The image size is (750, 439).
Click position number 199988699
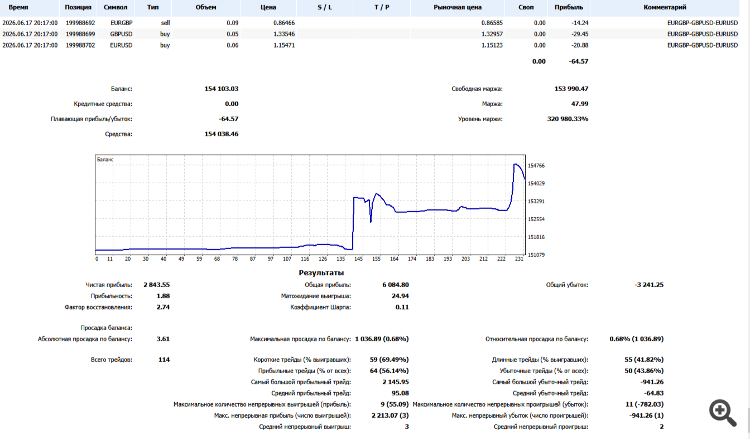tap(80, 34)
